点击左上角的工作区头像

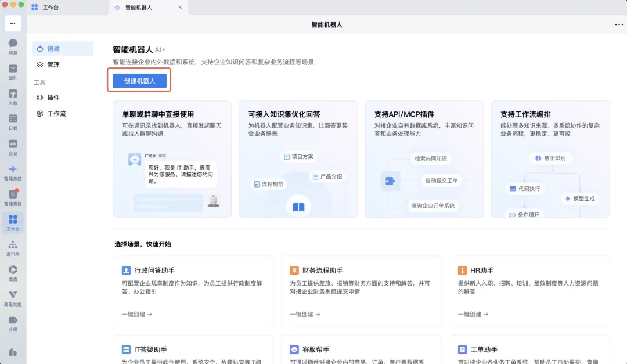[13, 23]
